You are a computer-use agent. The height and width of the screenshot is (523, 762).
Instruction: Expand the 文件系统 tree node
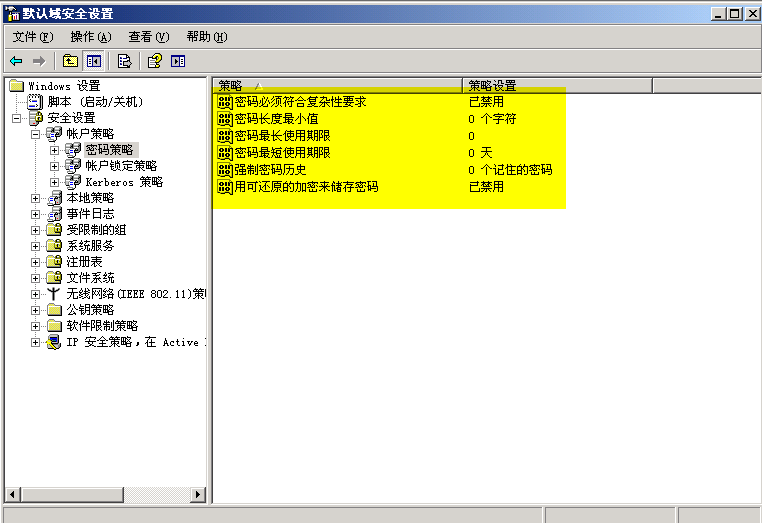click(35, 279)
